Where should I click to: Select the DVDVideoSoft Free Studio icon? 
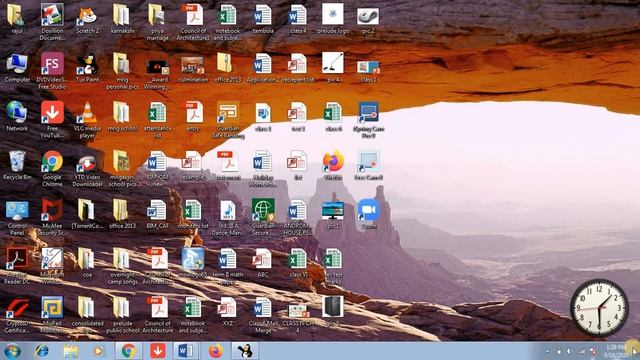pyautogui.click(x=52, y=71)
